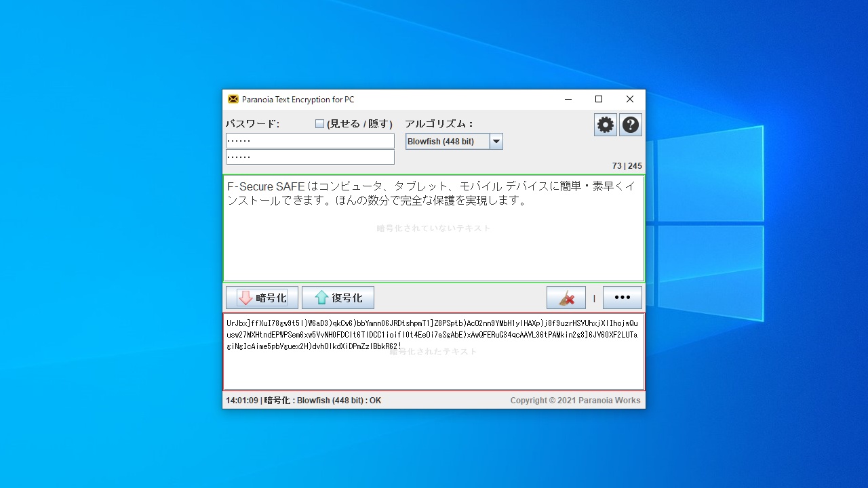Click the アルゴリズム label
The image size is (868, 488).
tap(439, 124)
